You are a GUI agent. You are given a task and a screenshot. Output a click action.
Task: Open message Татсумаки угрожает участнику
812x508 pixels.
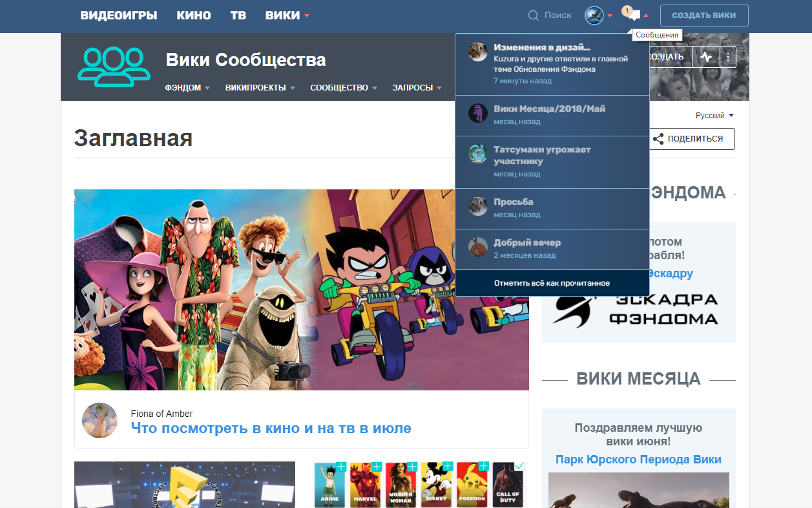tap(552, 162)
